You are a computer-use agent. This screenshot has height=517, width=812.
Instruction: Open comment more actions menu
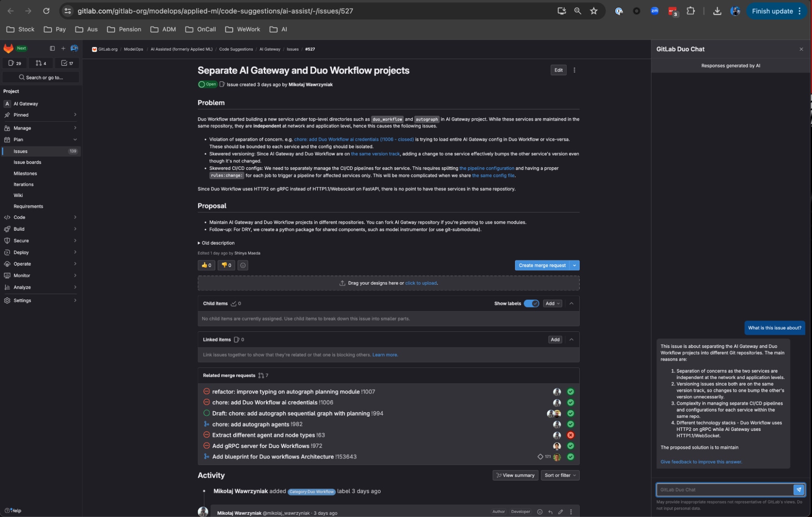point(571,512)
